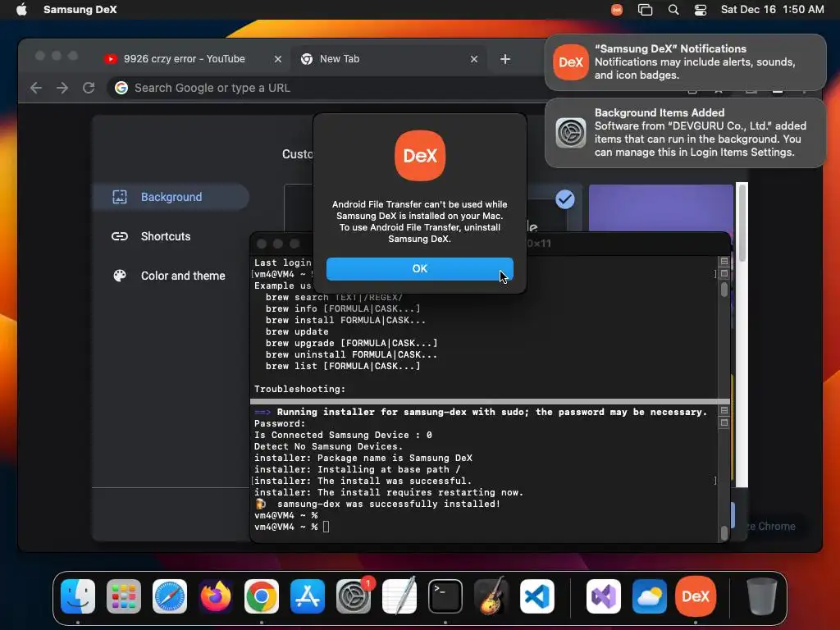Open the Trash in the Dock

(x=761, y=596)
